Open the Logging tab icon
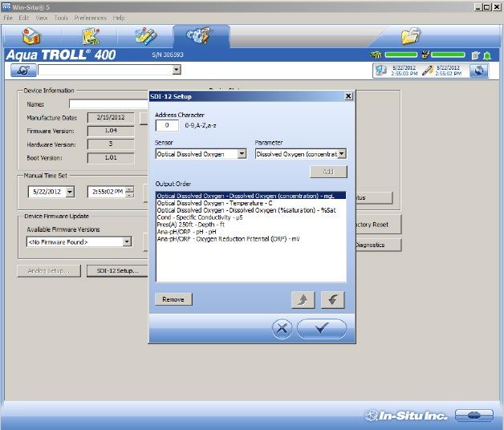The height and width of the screenshot is (430, 504). click(x=91, y=35)
